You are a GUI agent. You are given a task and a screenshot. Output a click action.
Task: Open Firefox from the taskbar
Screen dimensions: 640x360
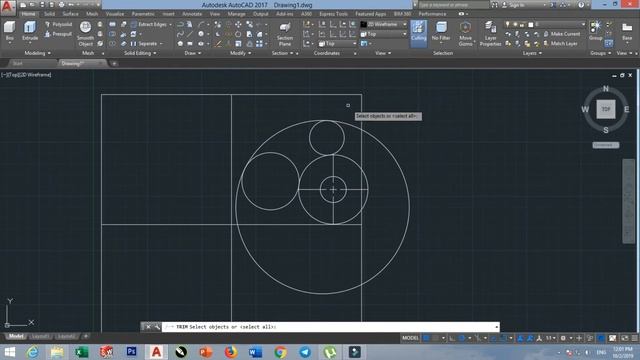pos(231,352)
